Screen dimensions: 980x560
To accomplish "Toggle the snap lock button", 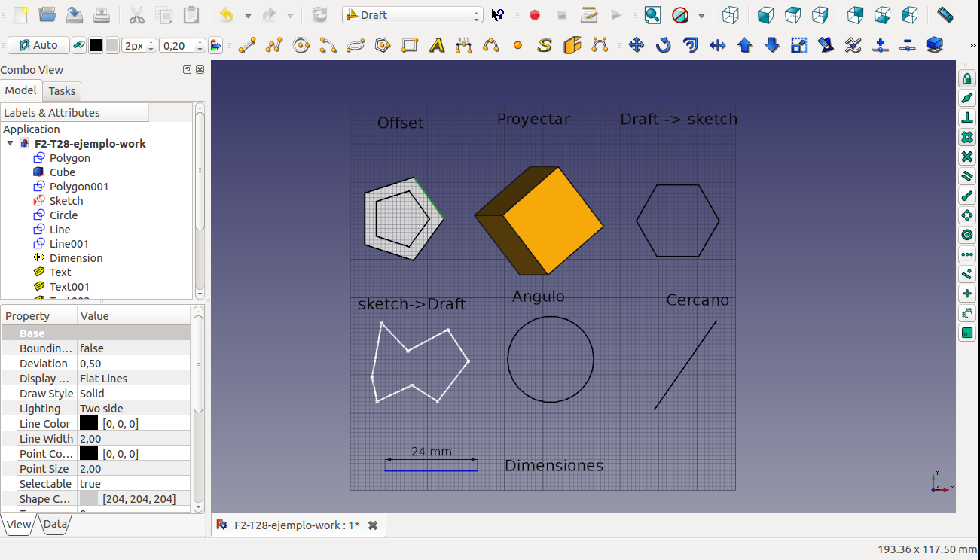I will [x=967, y=79].
